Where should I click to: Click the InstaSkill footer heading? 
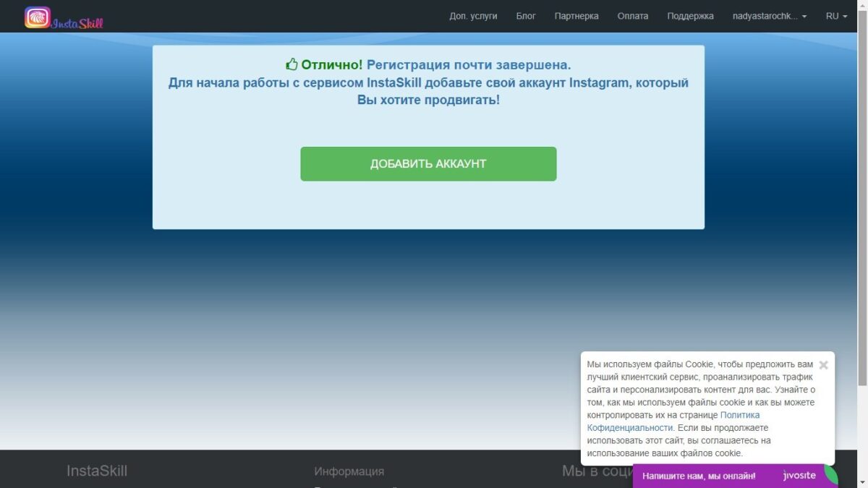click(97, 471)
